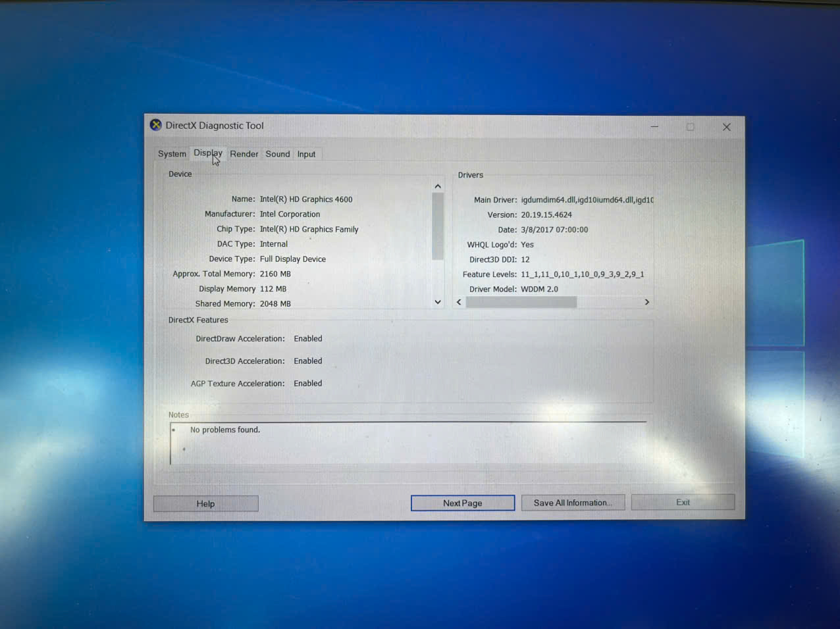Click inside the Notes text box
This screenshot has height=629, width=840.
pos(408,444)
